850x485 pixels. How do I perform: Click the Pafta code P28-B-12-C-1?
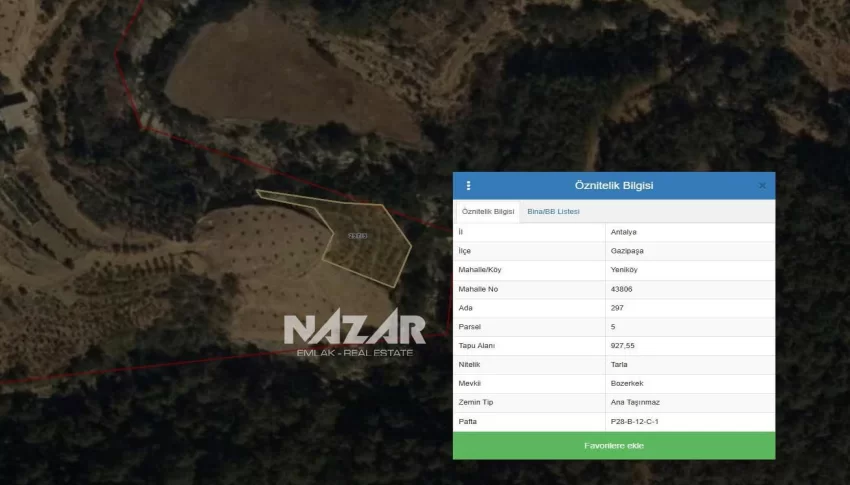pos(634,422)
